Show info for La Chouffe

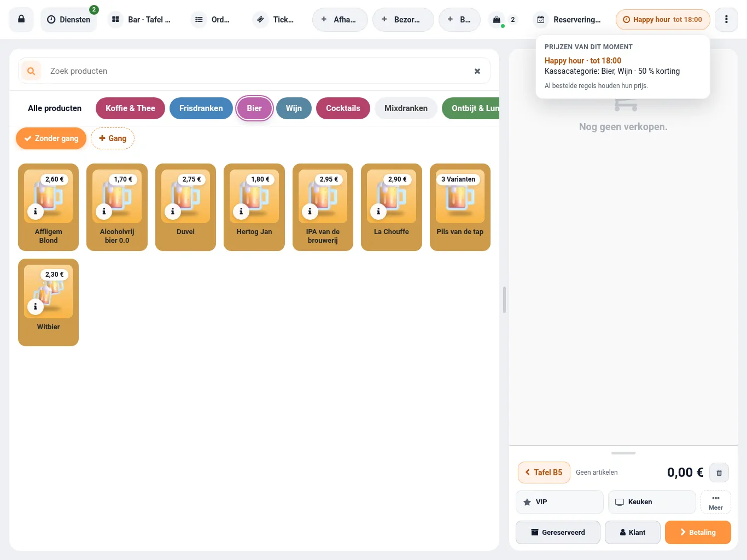(378, 211)
